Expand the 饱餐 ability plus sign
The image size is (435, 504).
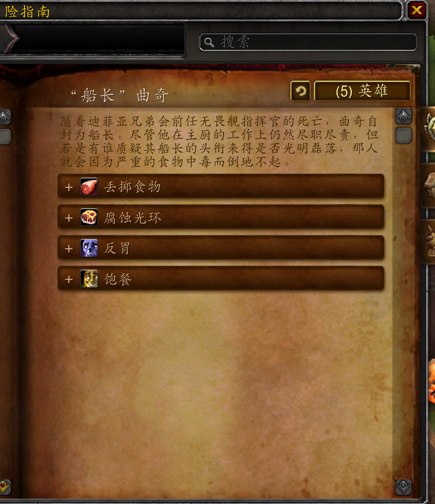pos(69,279)
